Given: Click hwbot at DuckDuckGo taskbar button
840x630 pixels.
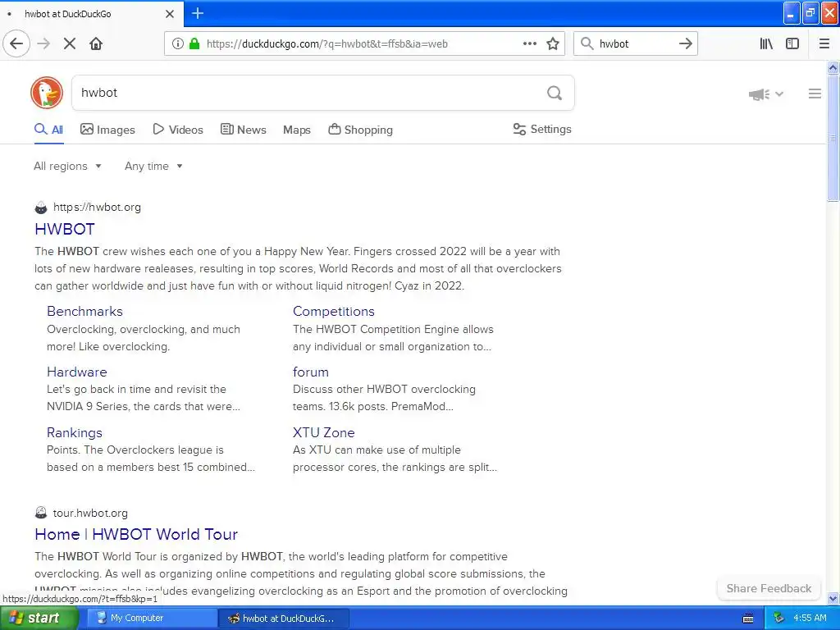Looking at the screenshot, I should click(285, 619).
